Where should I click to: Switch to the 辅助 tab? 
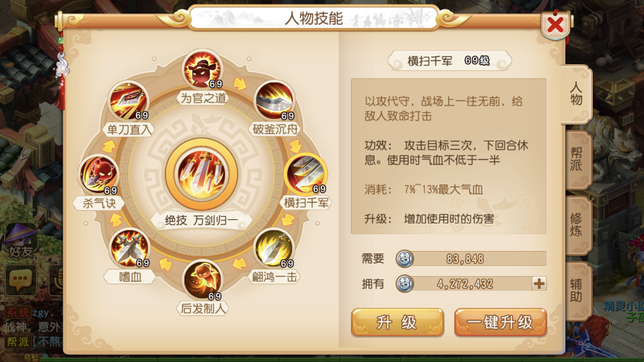576,291
